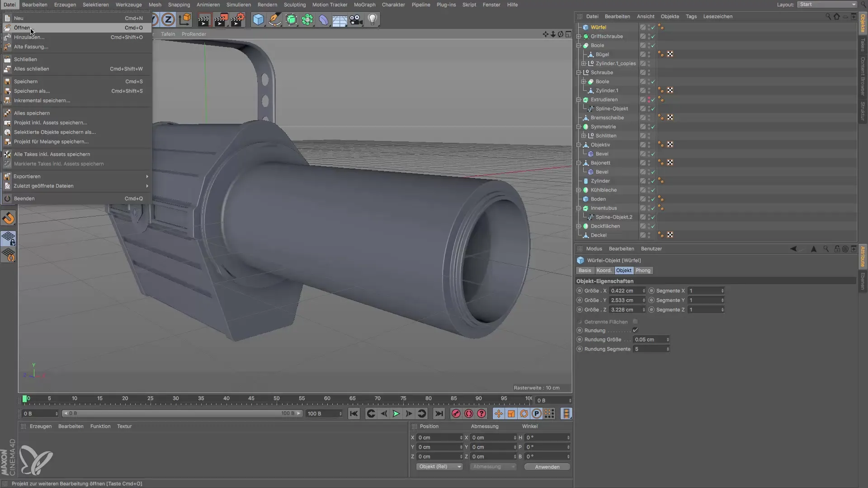Toggle the parameter P keyframe icon
This screenshot has height=488, width=868.
point(536,413)
